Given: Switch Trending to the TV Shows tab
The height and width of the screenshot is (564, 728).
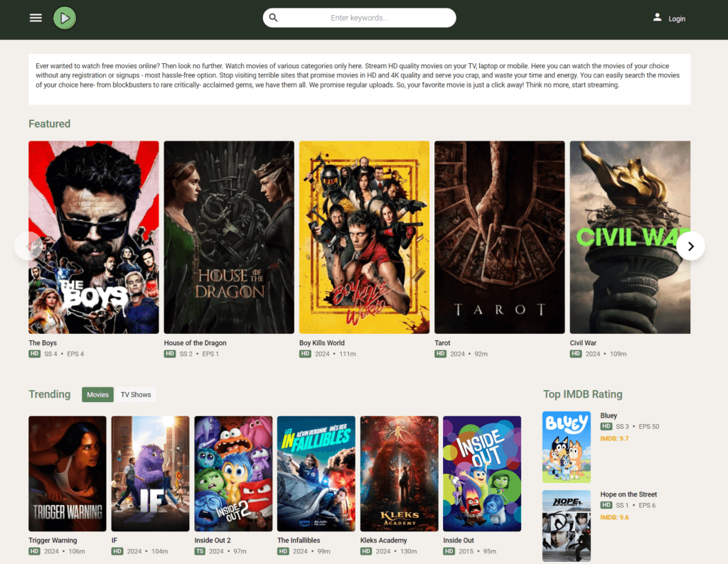Looking at the screenshot, I should pyautogui.click(x=135, y=394).
